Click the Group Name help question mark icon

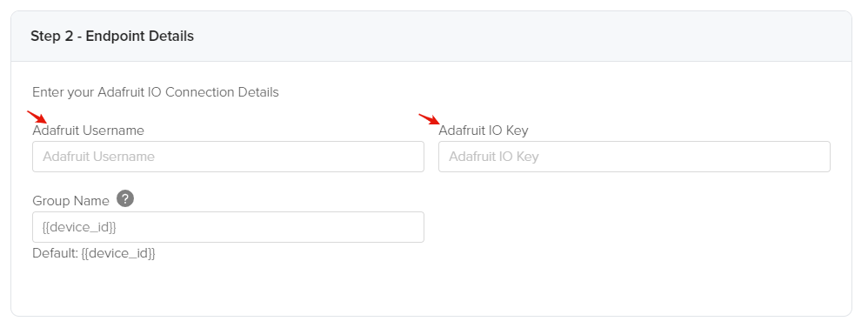pyautogui.click(x=125, y=198)
